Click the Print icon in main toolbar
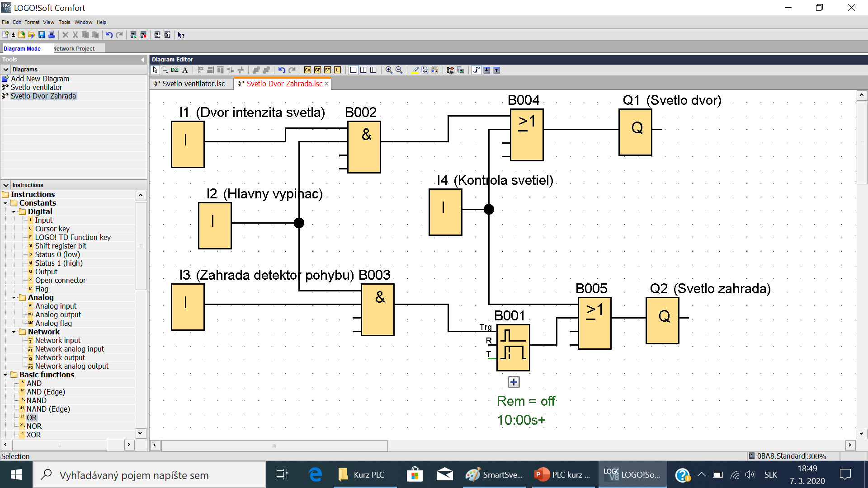The width and height of the screenshot is (868, 488). 52,35
